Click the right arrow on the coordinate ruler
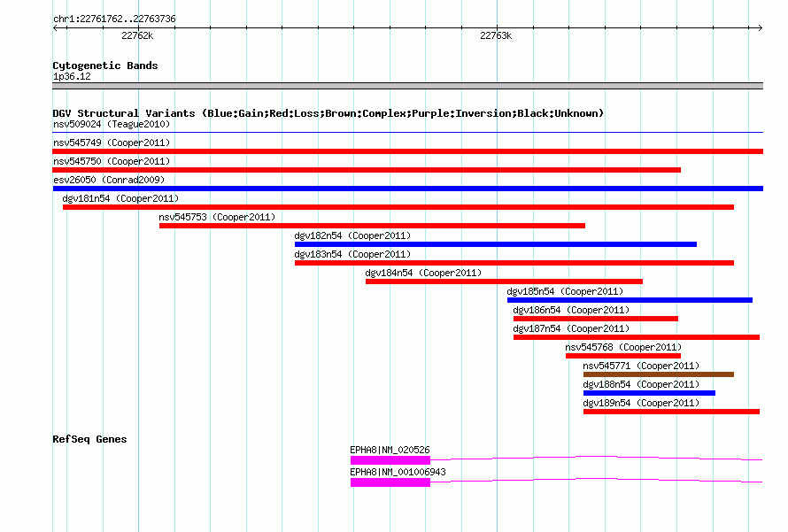 (760, 27)
